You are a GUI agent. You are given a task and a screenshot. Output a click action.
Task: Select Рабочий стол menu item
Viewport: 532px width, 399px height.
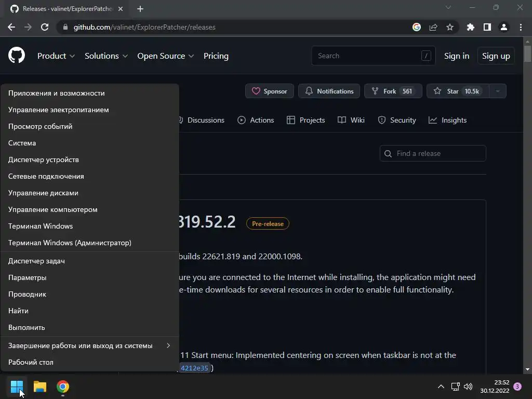pyautogui.click(x=89, y=362)
